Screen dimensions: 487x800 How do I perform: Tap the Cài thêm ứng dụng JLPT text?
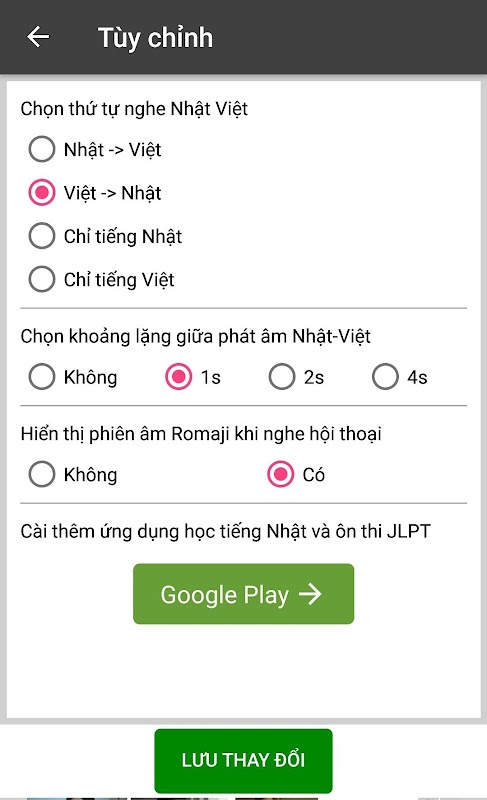click(225, 531)
